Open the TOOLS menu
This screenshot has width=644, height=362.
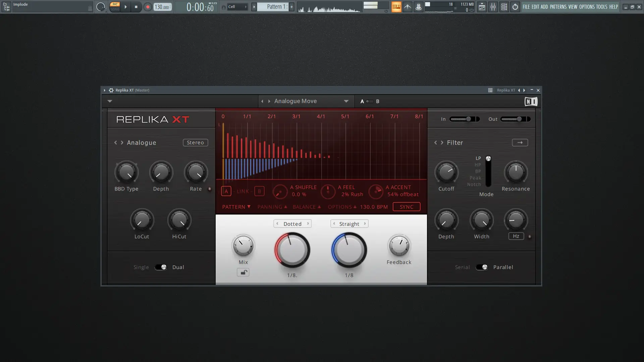point(601,7)
